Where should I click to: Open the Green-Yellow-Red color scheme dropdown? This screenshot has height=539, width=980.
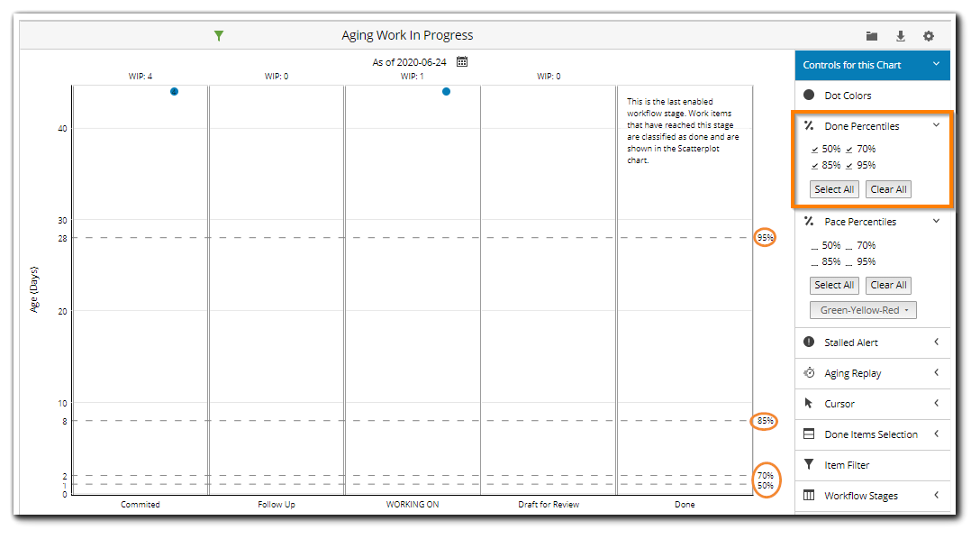(863, 310)
